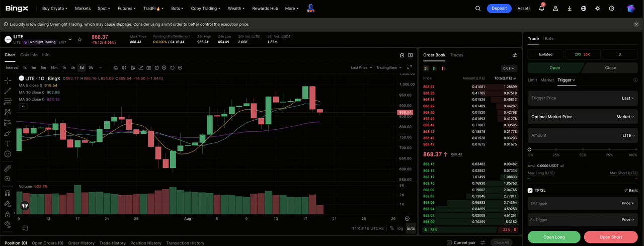Open Amount unit LITE dropdown
Screen dimensions: 644x246
pos(628,135)
